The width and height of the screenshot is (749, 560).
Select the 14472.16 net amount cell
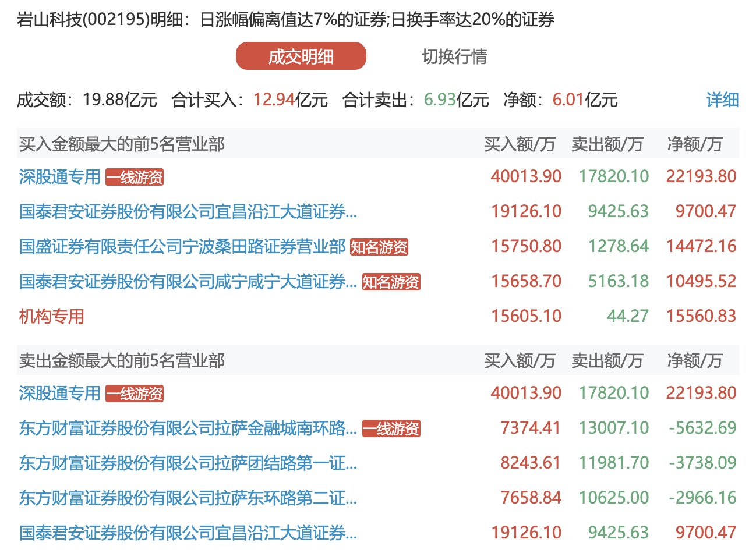pyautogui.click(x=701, y=246)
